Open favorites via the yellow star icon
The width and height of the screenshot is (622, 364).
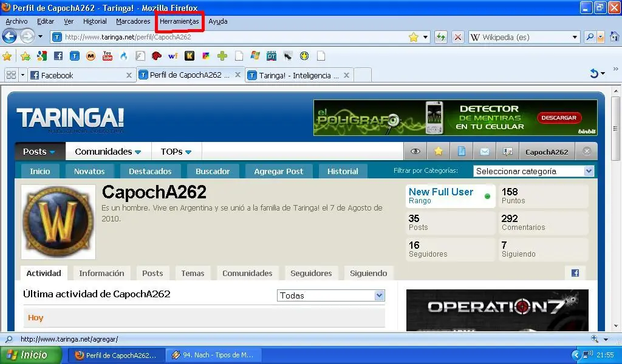point(439,151)
